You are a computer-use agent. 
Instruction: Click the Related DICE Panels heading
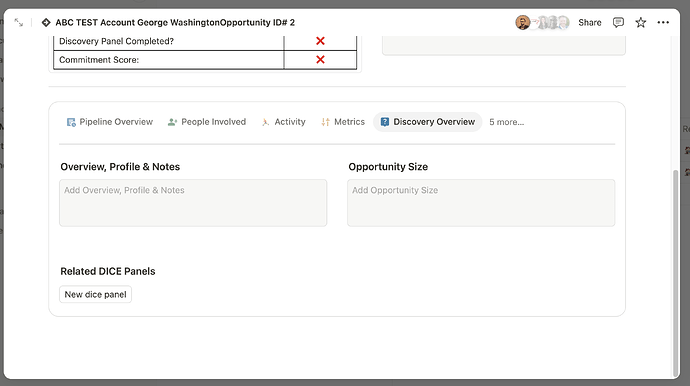tap(108, 271)
